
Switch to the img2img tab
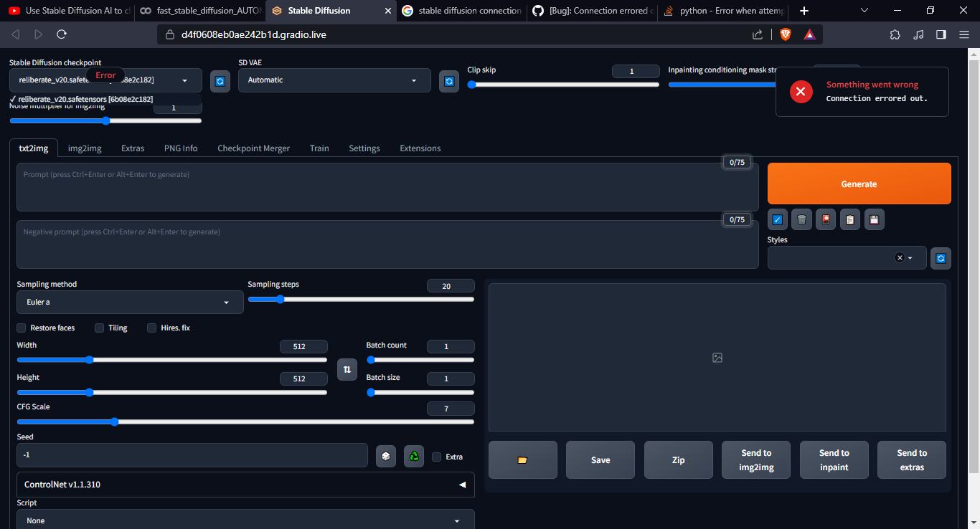(85, 148)
